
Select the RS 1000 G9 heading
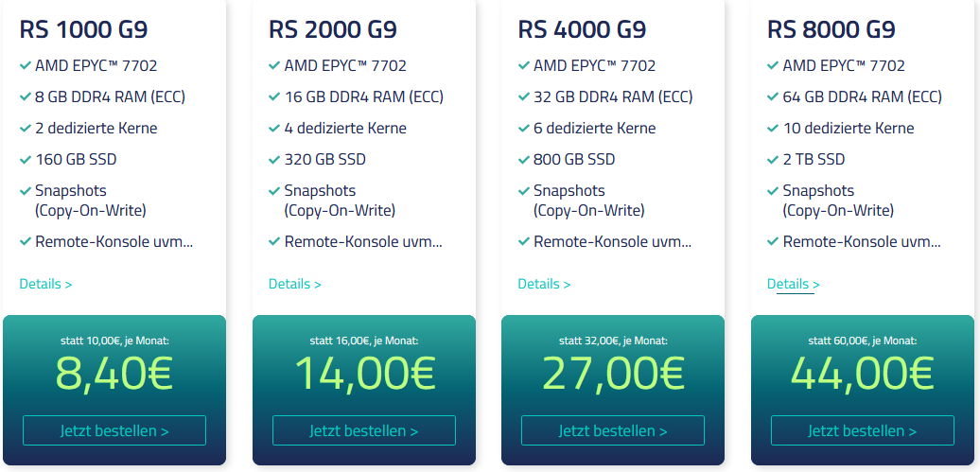coord(83,29)
